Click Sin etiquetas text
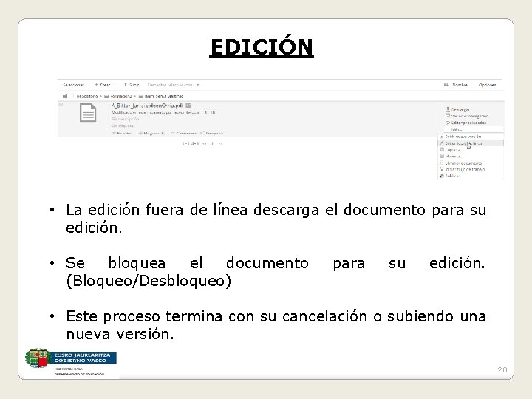This screenshot has height=399, width=532. (x=123, y=126)
